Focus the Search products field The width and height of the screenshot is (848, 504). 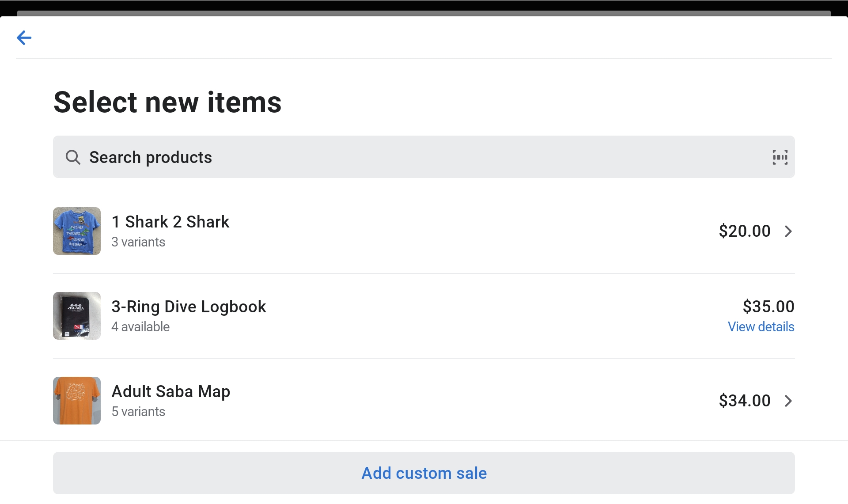(397, 157)
